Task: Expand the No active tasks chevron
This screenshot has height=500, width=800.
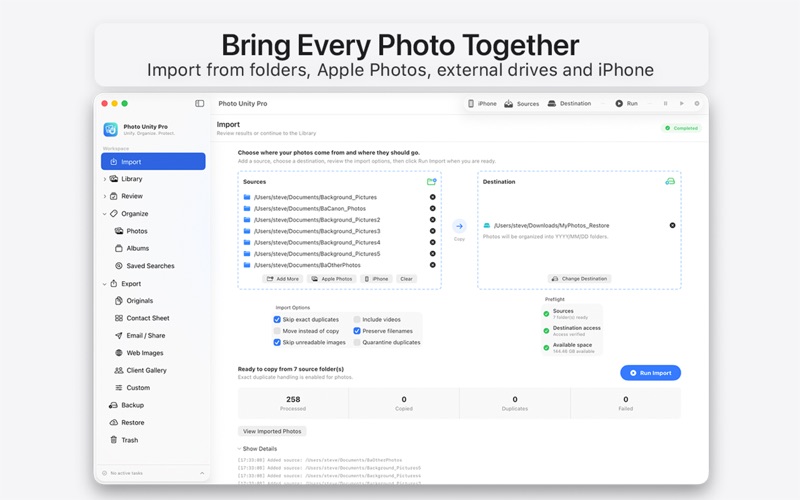Action: [x=202, y=473]
